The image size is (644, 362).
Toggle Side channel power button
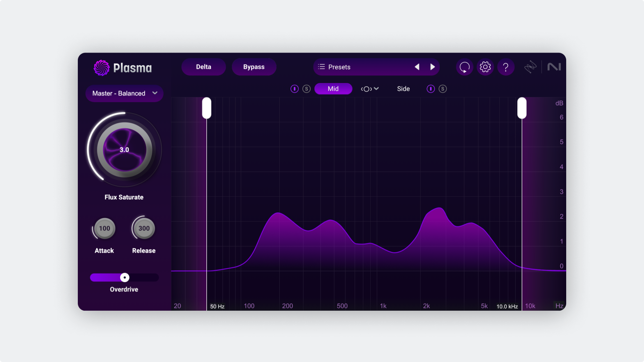(431, 89)
